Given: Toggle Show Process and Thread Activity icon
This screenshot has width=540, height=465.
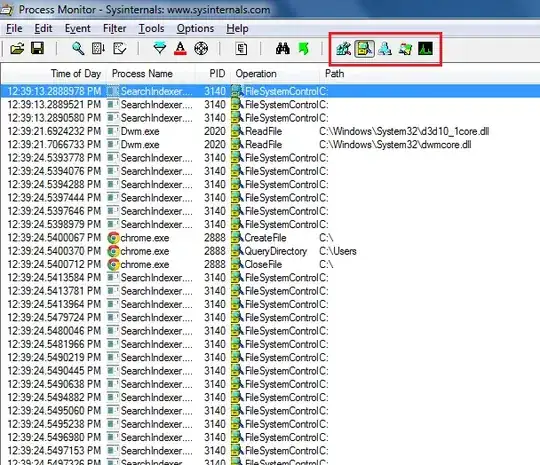Looking at the screenshot, I should point(405,49).
